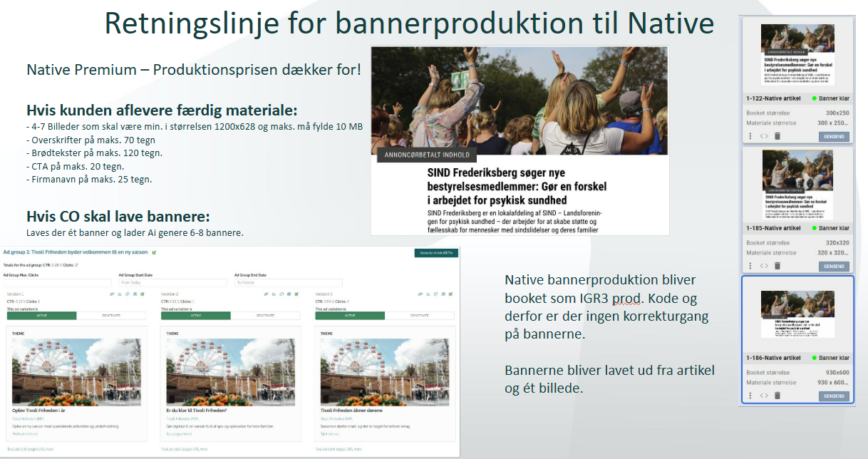Image resolution: width=868 pixels, height=459 pixels.
Task: Click the link icon for Variation 3
Action: tap(420, 294)
